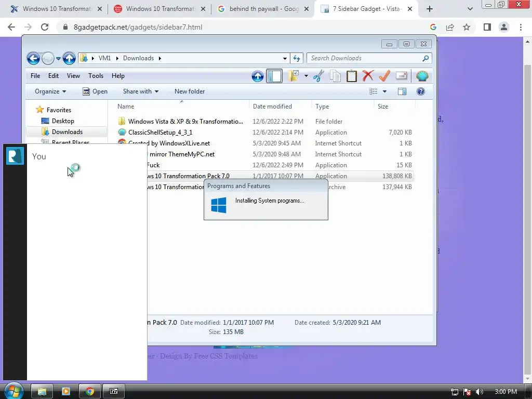532x399 pixels.
Task: Bookmark this page with star icon
Action: tap(467, 27)
